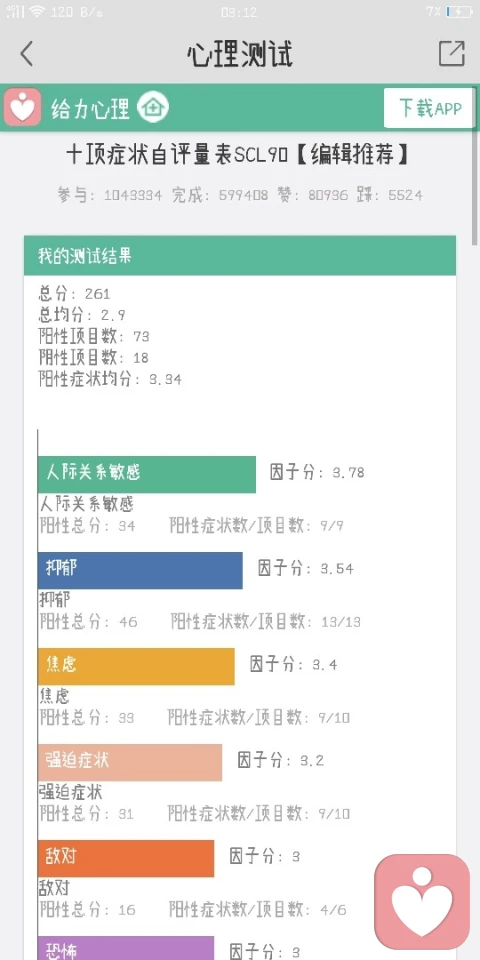Select the blue 抑郁 bar
The width and height of the screenshot is (480, 960).
click(x=140, y=570)
